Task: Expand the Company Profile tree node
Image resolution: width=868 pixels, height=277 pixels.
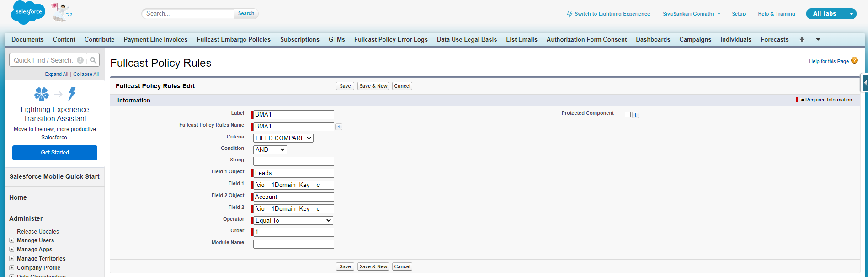Action: click(x=12, y=268)
